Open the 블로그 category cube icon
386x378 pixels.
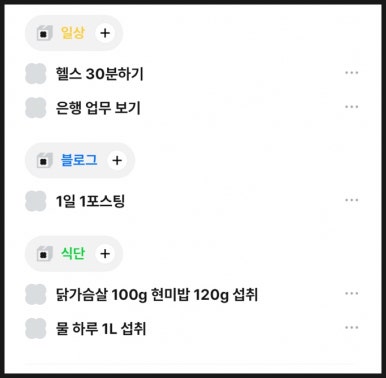point(45,160)
